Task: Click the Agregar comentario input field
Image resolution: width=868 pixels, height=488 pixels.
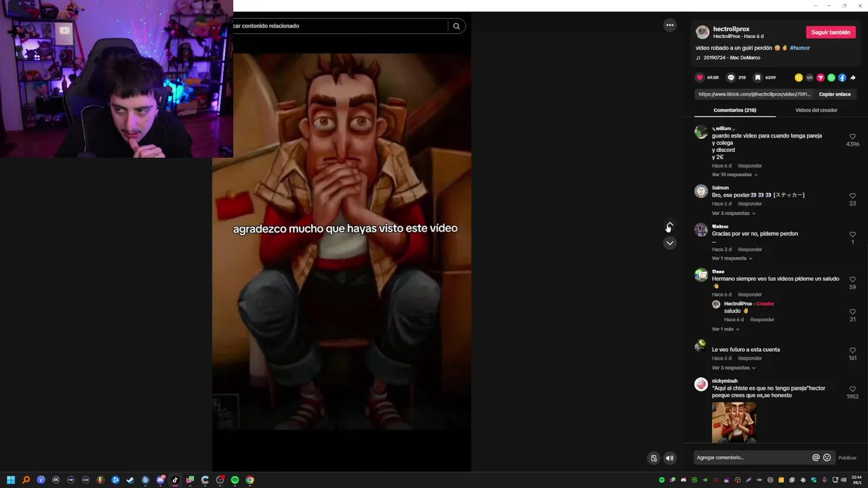Action: 751,457
